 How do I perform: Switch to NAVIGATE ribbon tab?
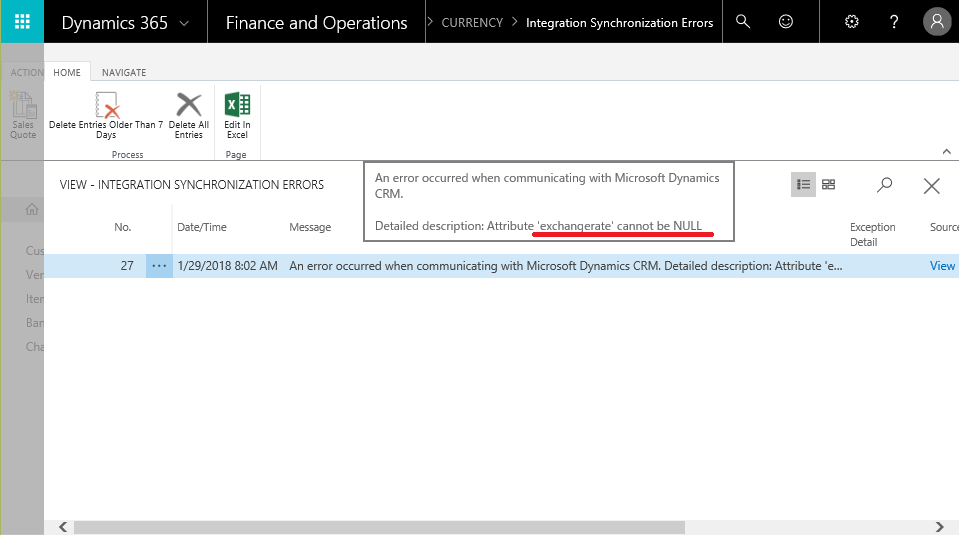click(124, 72)
